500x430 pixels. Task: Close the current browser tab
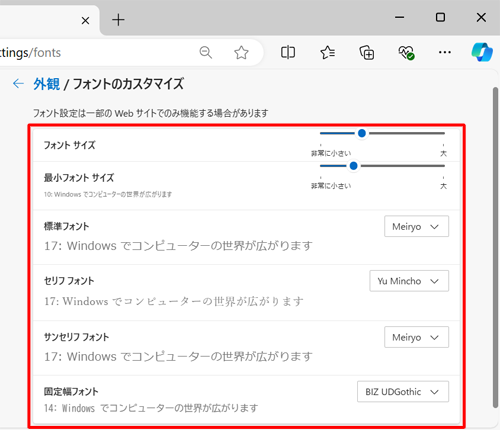tap(85, 21)
